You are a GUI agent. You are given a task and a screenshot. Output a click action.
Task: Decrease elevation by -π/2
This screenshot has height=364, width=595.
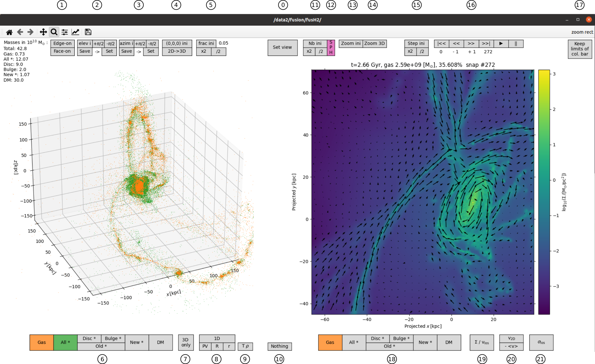(111, 44)
